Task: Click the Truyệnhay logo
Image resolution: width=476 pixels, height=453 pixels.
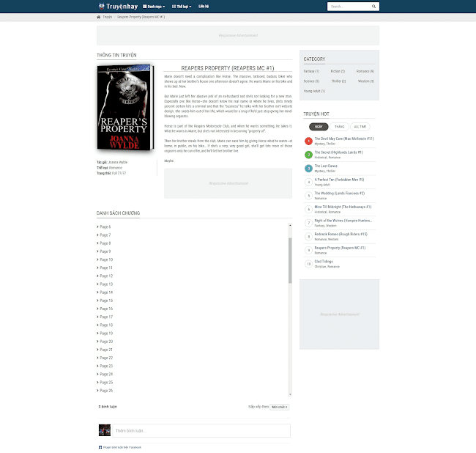Action: click(x=118, y=6)
